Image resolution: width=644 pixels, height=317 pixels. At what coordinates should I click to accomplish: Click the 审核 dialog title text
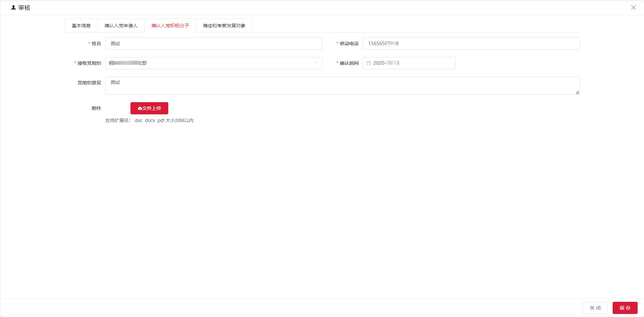24,8
